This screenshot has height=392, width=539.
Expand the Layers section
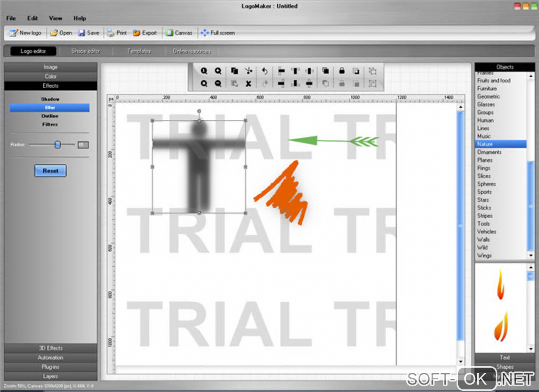(51, 376)
